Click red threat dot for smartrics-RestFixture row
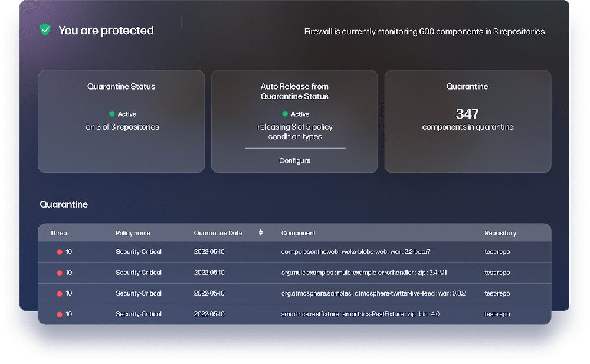 (x=59, y=314)
